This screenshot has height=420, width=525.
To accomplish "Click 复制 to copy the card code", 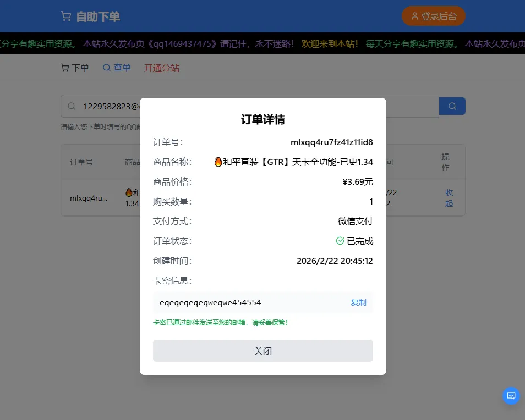I will (x=358, y=302).
